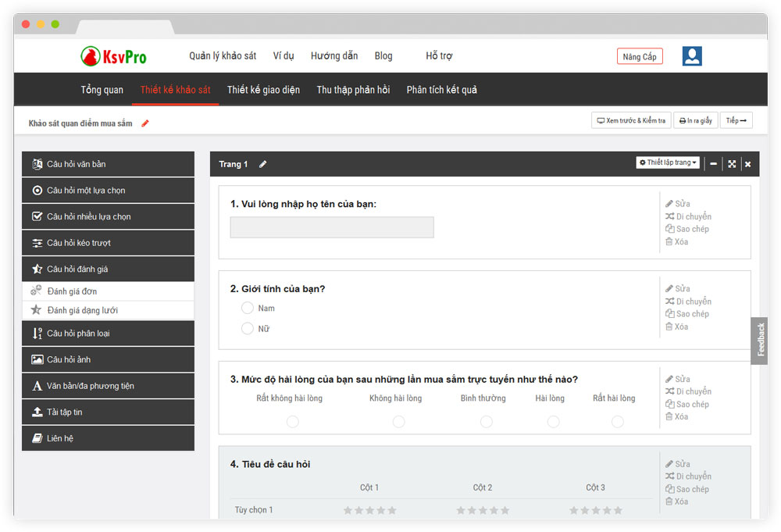781x532 pixels.
Task: Edit question 1 using Sửa
Action: (x=677, y=203)
